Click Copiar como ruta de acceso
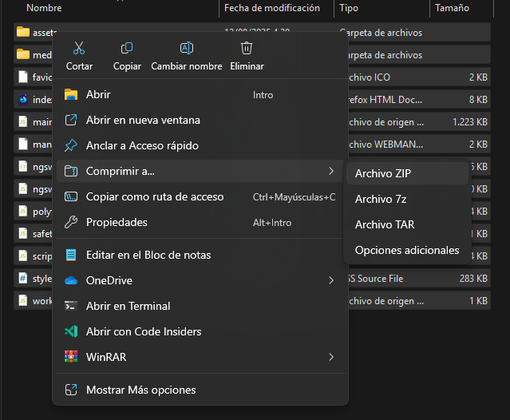Screen dimensions: 510x420 click(x=155, y=196)
